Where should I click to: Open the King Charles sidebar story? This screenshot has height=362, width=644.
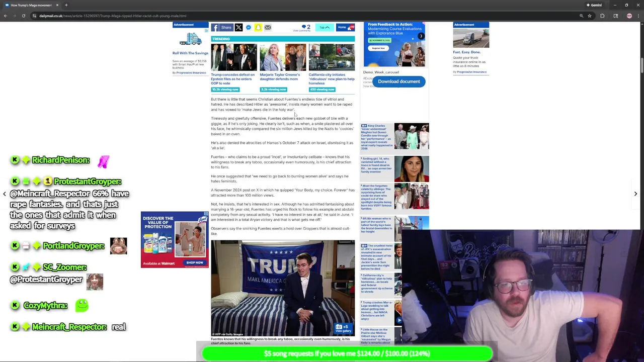(x=377, y=137)
